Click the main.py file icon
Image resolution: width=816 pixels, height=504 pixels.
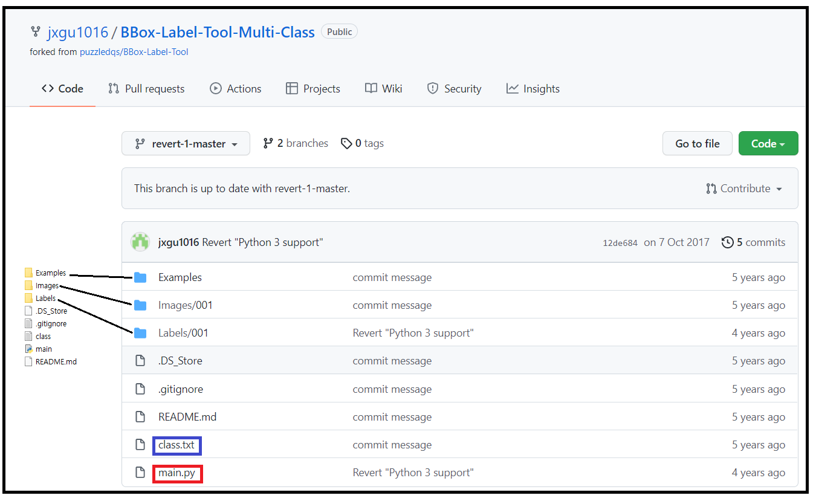pos(140,473)
